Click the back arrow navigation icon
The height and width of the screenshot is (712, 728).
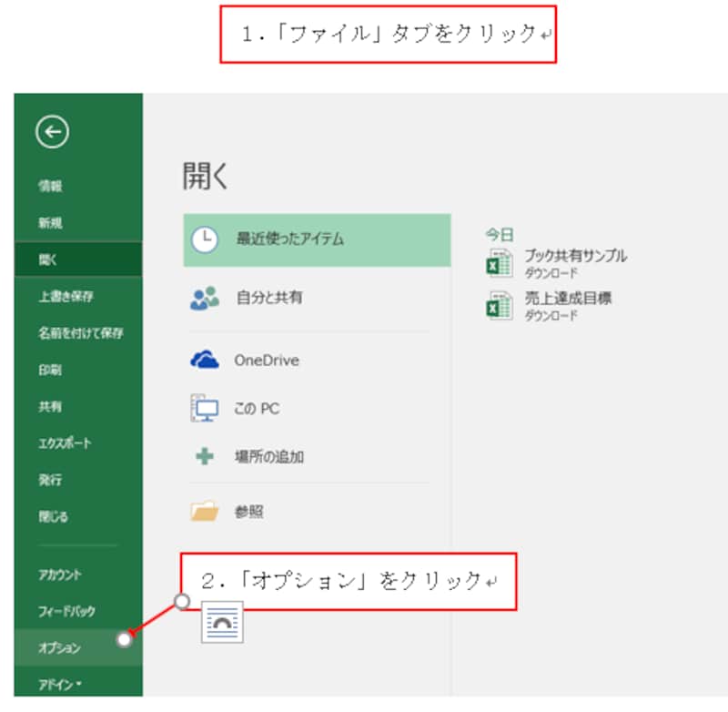[x=53, y=131]
